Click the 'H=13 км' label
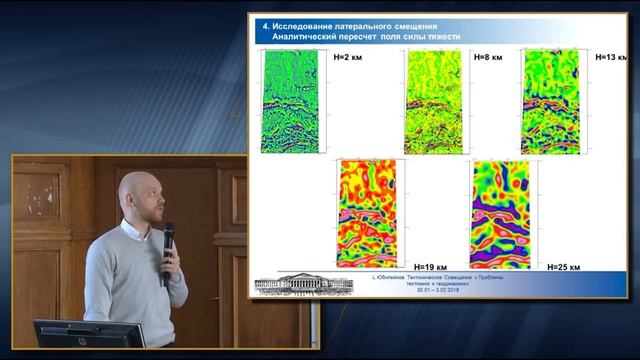The height and width of the screenshot is (360, 640). pos(611,57)
